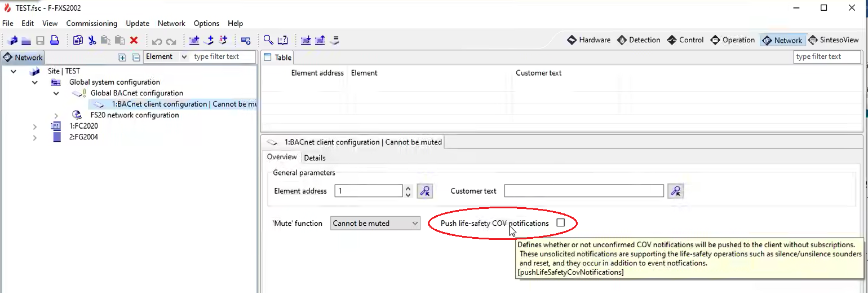Switch to Hardware task card
The width and height of the screenshot is (868, 293).
coord(588,40)
